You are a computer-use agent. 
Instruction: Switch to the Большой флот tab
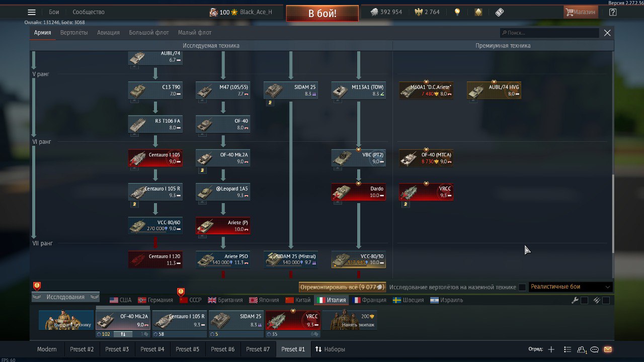tap(149, 33)
